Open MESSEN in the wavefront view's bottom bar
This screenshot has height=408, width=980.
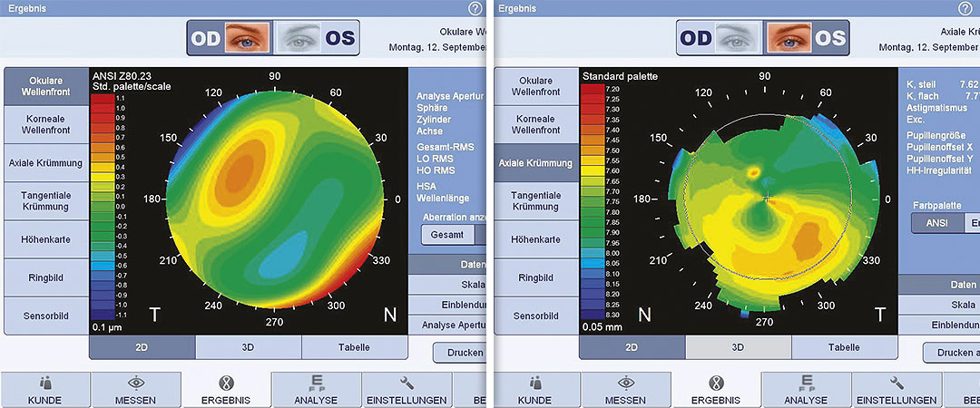(x=135, y=390)
